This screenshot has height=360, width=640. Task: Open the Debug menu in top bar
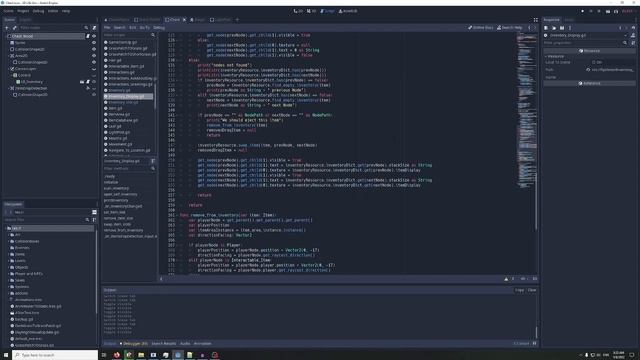(38, 11)
